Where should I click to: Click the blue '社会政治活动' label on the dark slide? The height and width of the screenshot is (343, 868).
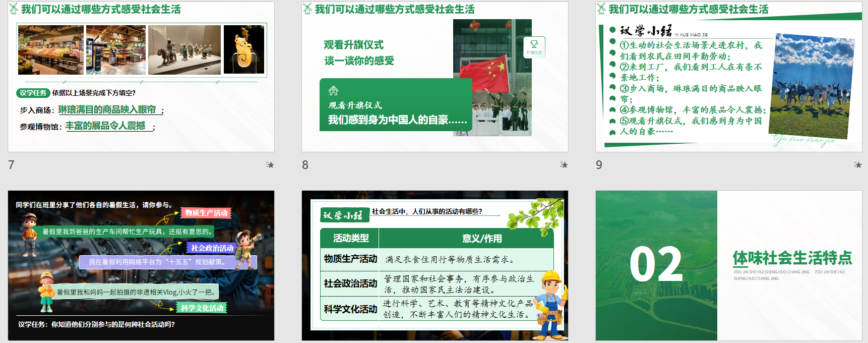pos(212,248)
